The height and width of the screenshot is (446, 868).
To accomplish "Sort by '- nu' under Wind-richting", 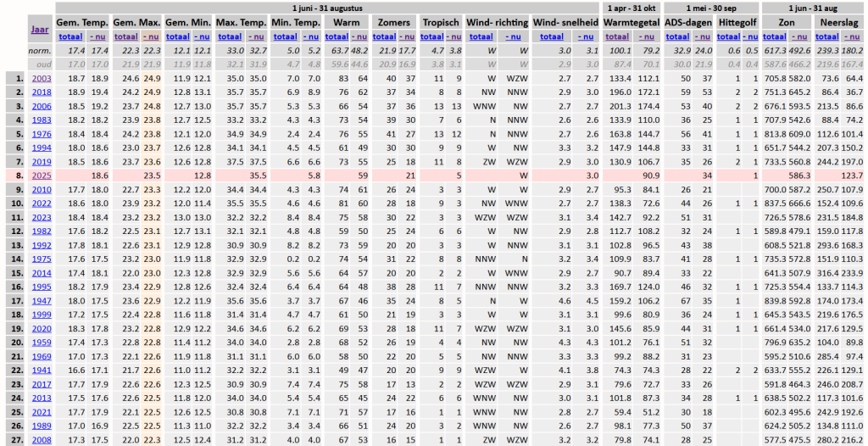I will (x=513, y=36).
